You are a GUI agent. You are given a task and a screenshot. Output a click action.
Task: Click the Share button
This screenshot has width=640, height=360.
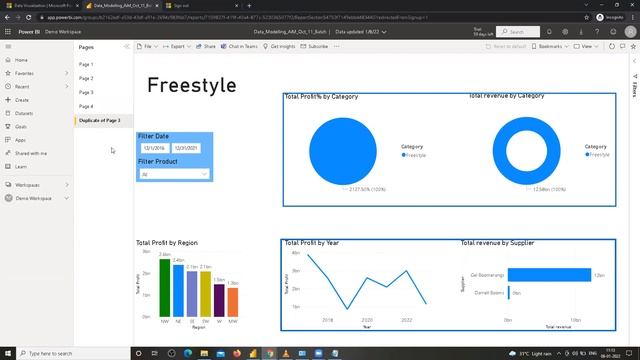tap(206, 47)
